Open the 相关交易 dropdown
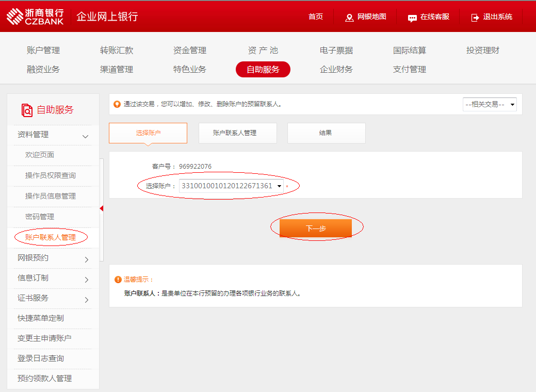 (489, 104)
